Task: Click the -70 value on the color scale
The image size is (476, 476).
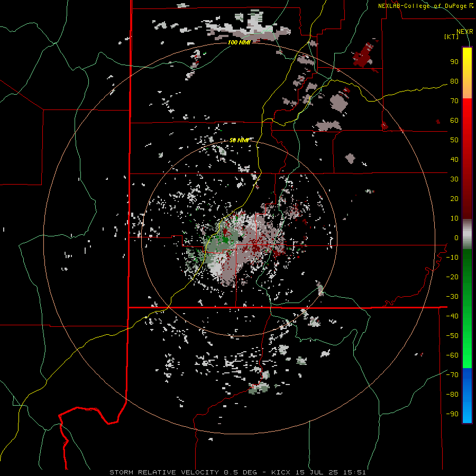Action: 452,375
